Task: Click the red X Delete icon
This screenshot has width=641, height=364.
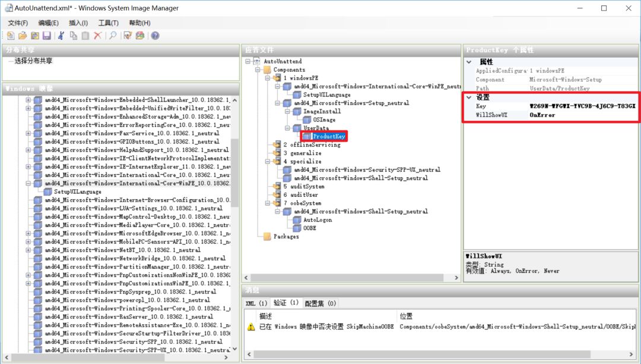Action: point(97,36)
